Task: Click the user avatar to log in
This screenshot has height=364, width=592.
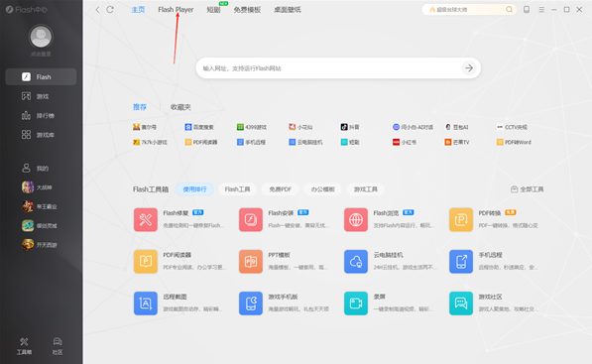Action: tap(41, 37)
